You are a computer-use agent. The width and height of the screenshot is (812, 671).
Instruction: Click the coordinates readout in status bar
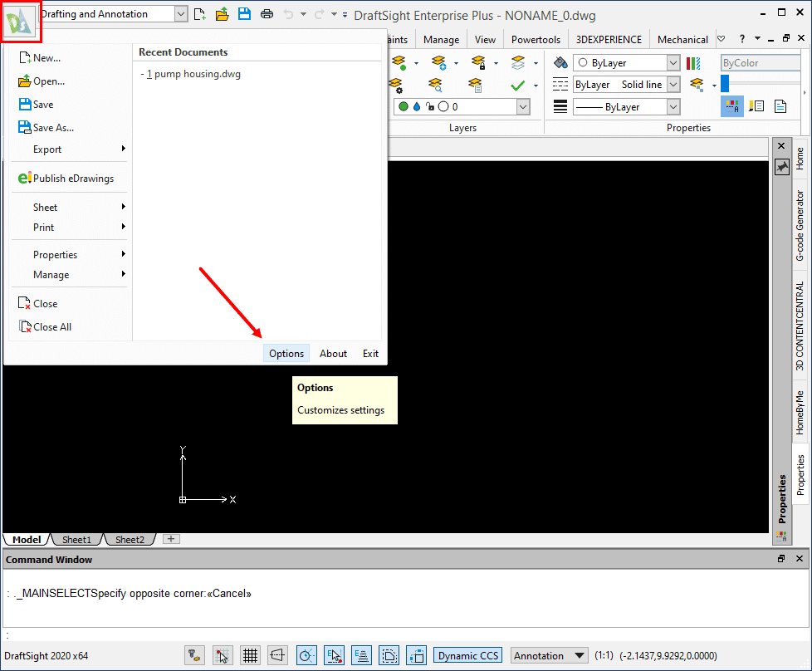coord(668,655)
